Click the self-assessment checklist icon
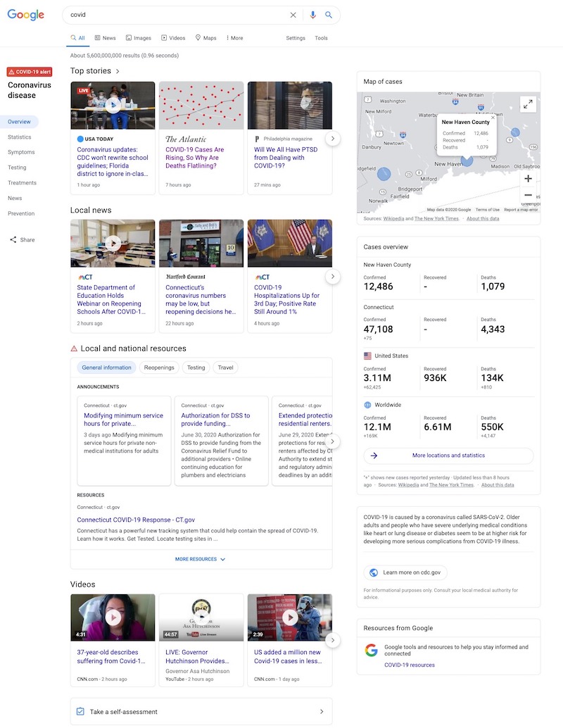The image size is (563, 728). coord(80,711)
